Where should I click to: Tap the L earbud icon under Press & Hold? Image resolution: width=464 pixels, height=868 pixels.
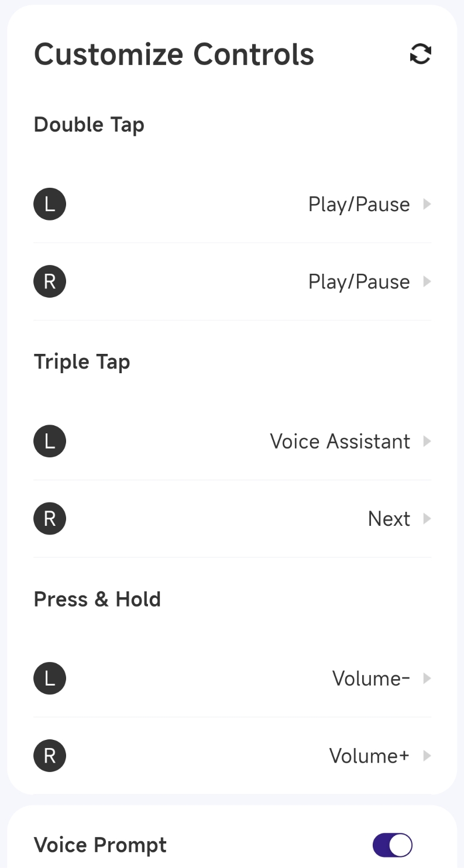[x=50, y=678]
